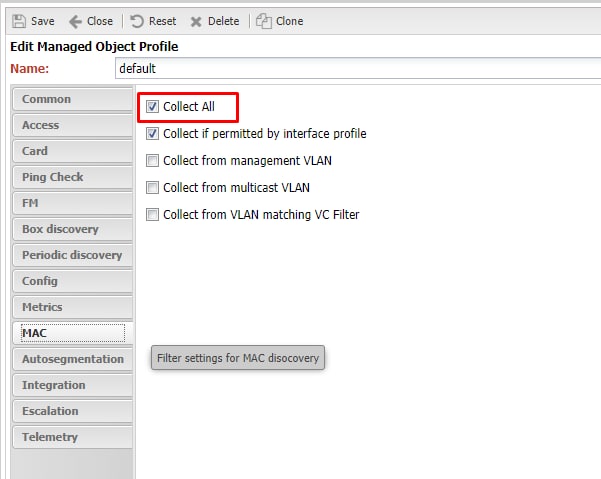Go to the Telemetry tab

click(72, 437)
